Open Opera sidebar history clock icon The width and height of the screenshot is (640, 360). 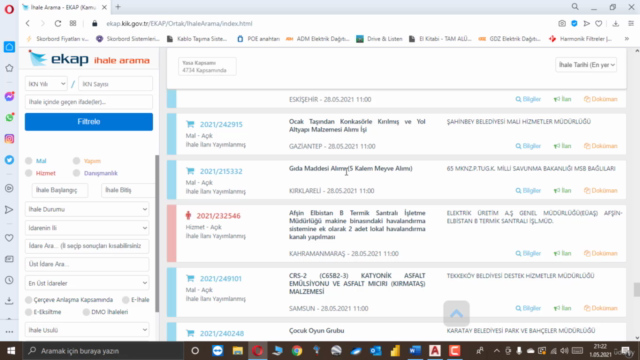9,280
